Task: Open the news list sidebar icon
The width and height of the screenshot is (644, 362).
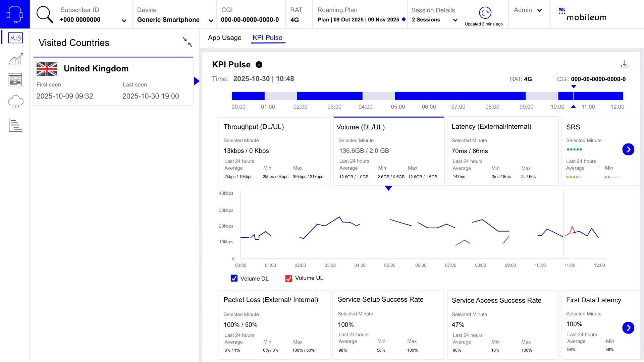Action: pos(15,80)
